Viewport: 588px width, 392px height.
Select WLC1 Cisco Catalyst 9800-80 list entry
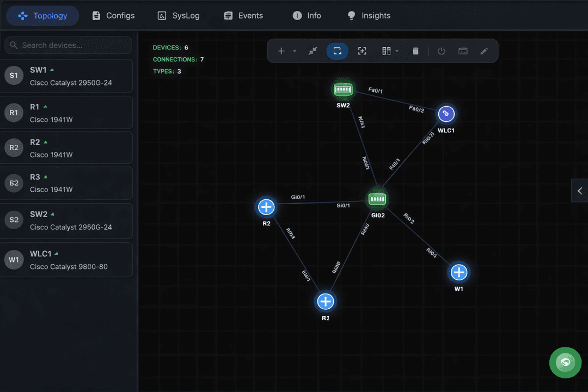coord(66,260)
